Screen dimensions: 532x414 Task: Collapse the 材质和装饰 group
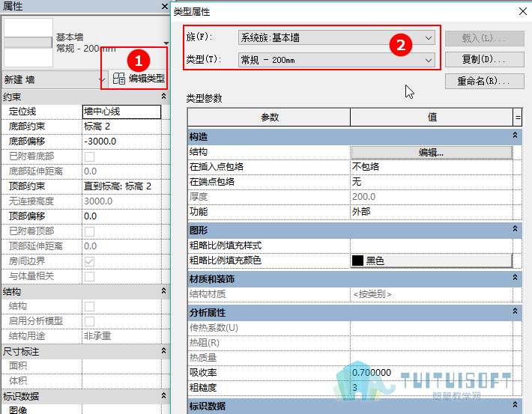515,277
